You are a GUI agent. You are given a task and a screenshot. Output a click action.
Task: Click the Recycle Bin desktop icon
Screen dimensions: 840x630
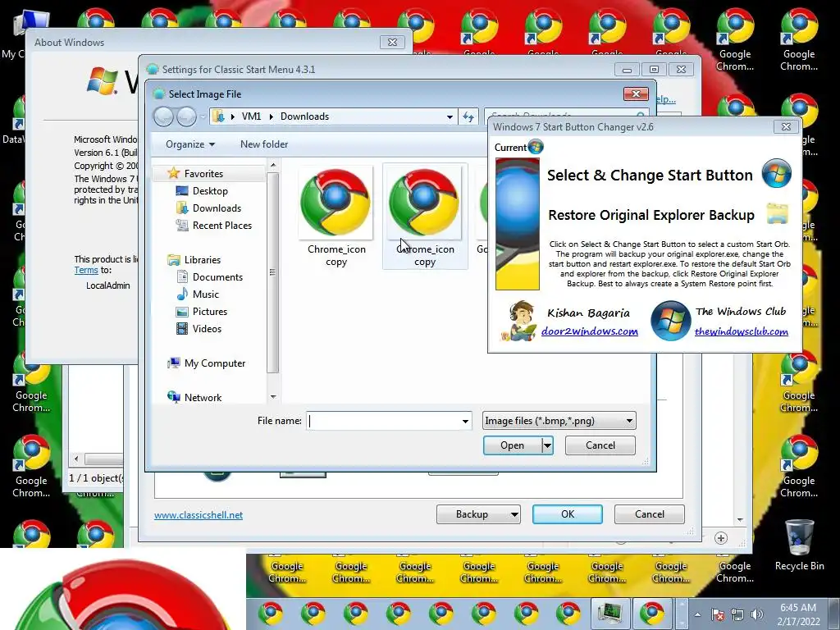click(799, 545)
